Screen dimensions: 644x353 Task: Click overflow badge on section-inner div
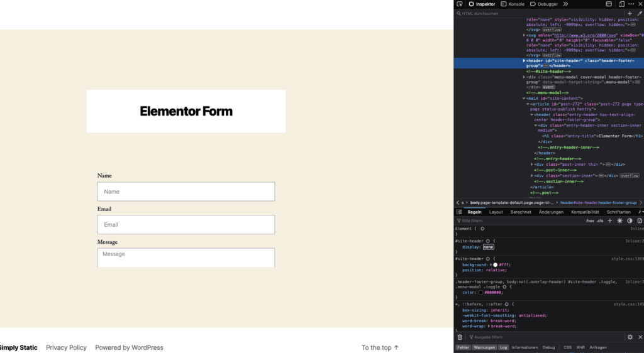[630, 176]
